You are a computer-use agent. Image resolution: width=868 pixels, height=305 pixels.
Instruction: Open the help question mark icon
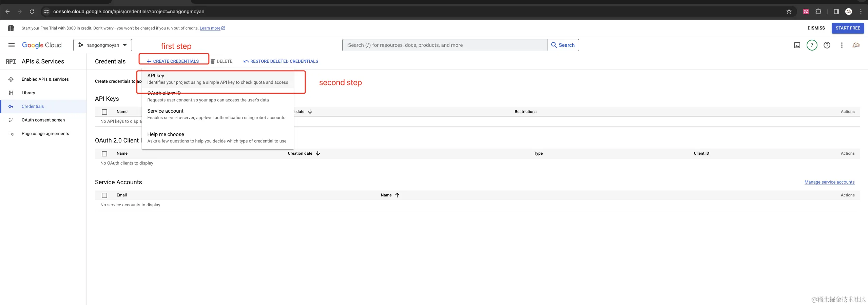point(827,45)
